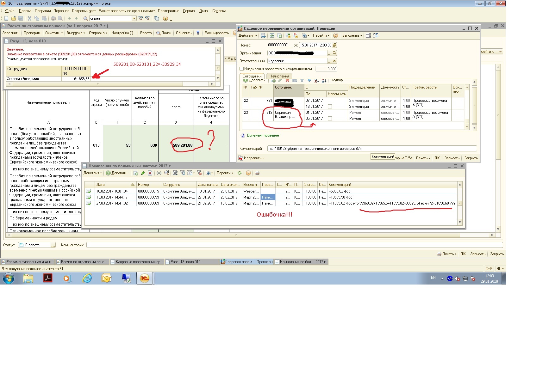Click the Cut scissors icon
Screen dimensions: 555x392
click(29, 18)
